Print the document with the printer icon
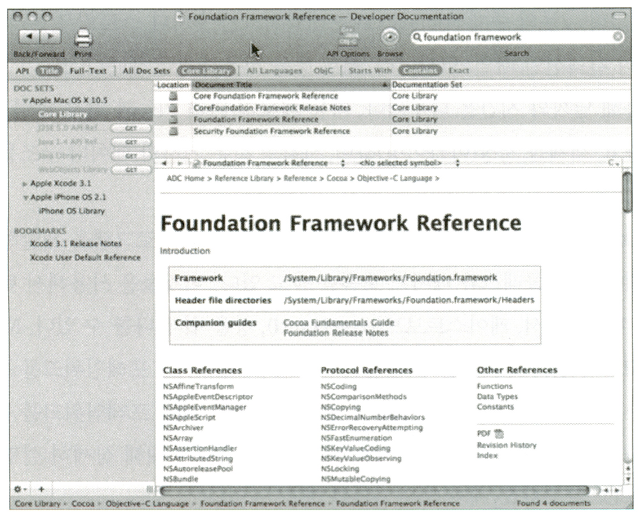The height and width of the screenshot is (516, 640). [x=83, y=38]
